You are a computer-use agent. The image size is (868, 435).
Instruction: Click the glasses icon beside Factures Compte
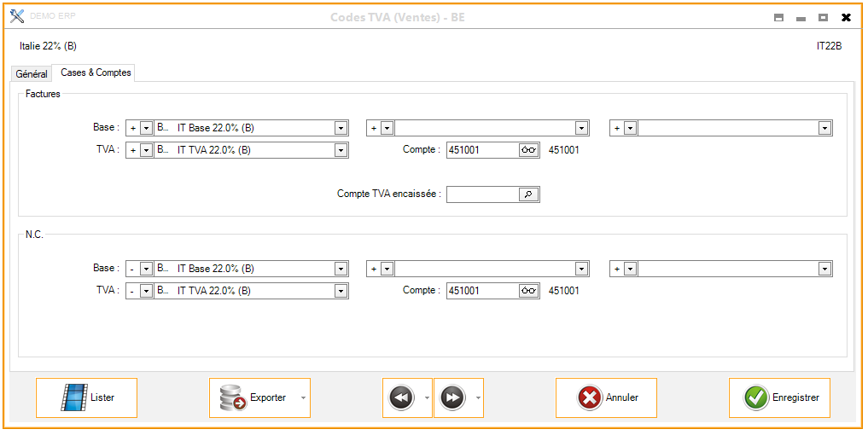529,150
